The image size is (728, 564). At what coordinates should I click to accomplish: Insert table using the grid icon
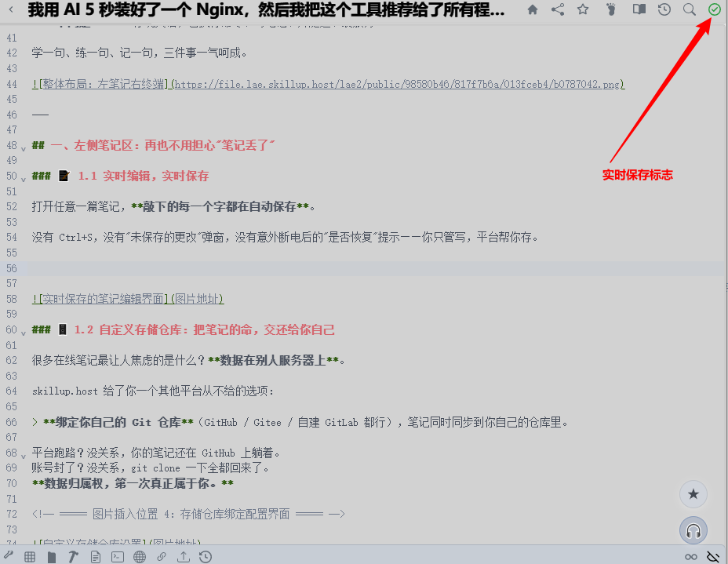pyautogui.click(x=30, y=557)
